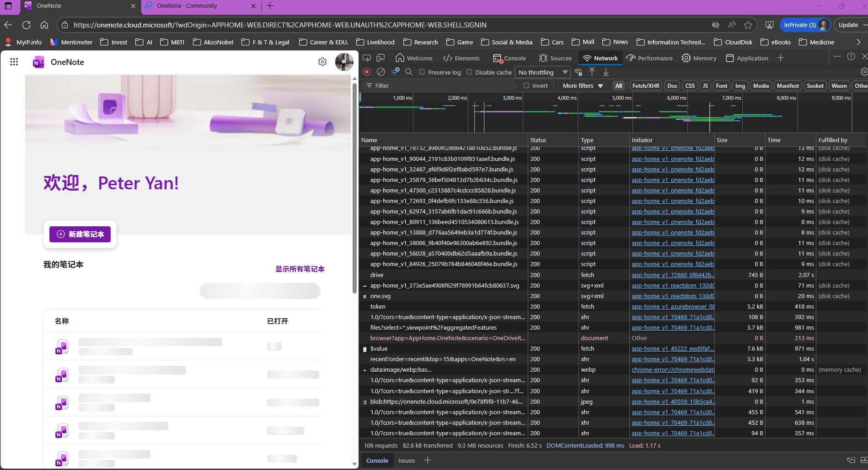Select Fetch/XHR filter type
Image resolution: width=868 pixels, height=470 pixels.
tap(646, 85)
